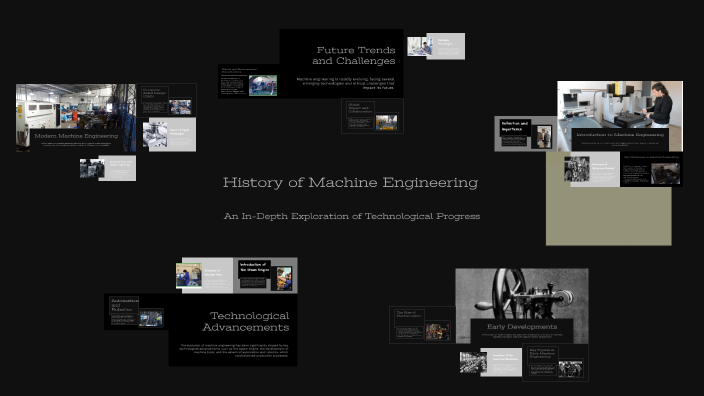This screenshot has width=704, height=396.
Task: Open the "Emerging Technologies" slide beside Future Trends
Action: click(436, 46)
